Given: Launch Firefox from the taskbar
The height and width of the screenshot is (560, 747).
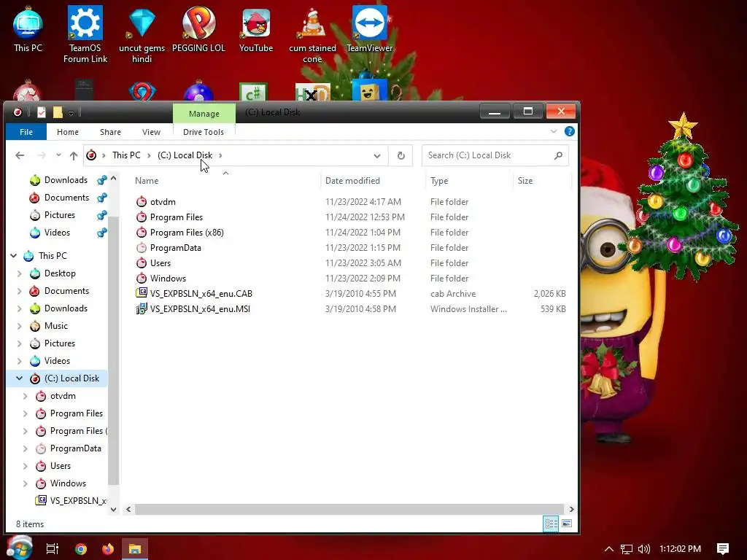Looking at the screenshot, I should pyautogui.click(x=108, y=549).
